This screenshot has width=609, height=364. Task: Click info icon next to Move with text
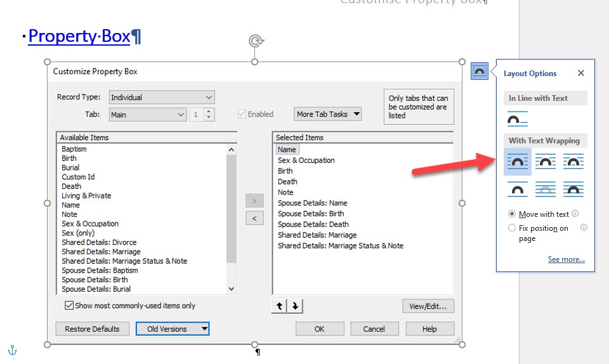pos(575,214)
